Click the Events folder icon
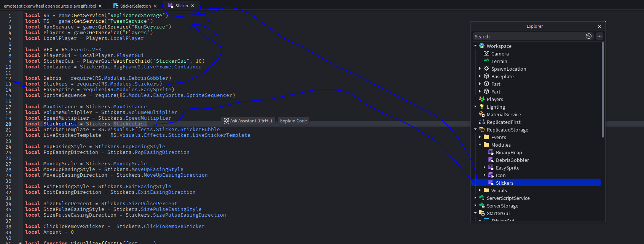 coord(486,137)
